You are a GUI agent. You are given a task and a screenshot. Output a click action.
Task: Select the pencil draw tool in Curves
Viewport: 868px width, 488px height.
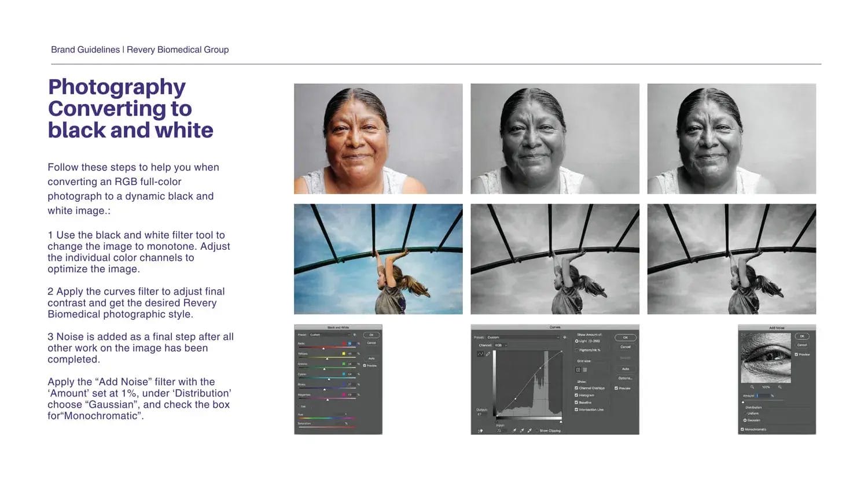[x=488, y=354]
